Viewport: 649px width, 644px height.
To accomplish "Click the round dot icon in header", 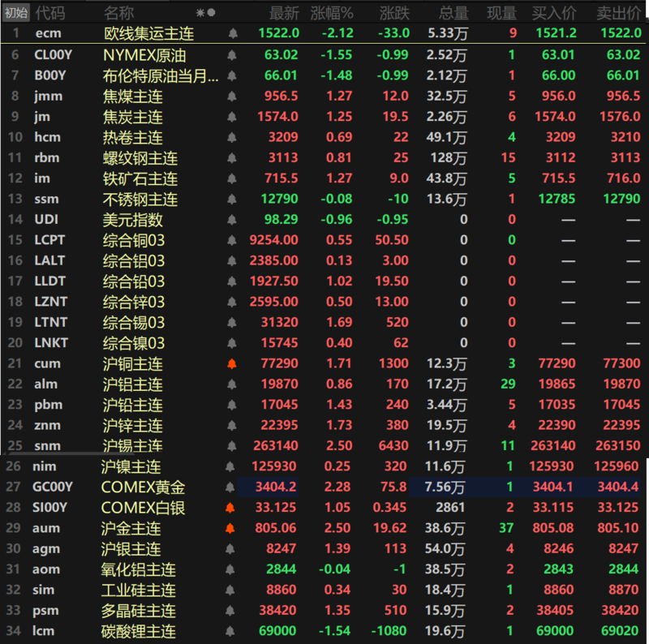I will coord(211,13).
